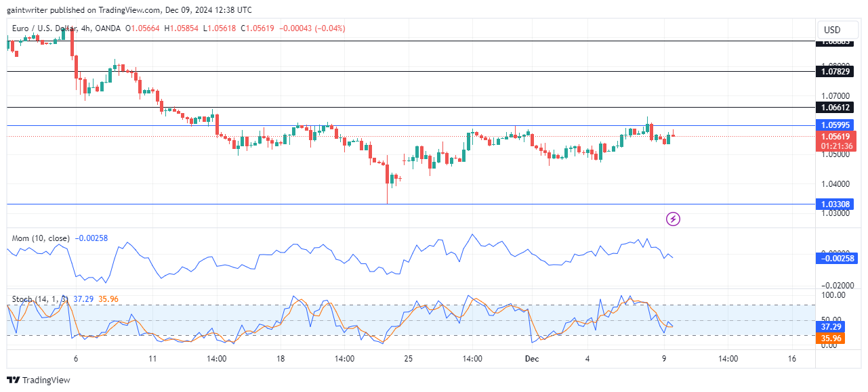The height and width of the screenshot is (392, 868).
Task: Click the purple lightning event marker icon
Action: pyautogui.click(x=673, y=219)
